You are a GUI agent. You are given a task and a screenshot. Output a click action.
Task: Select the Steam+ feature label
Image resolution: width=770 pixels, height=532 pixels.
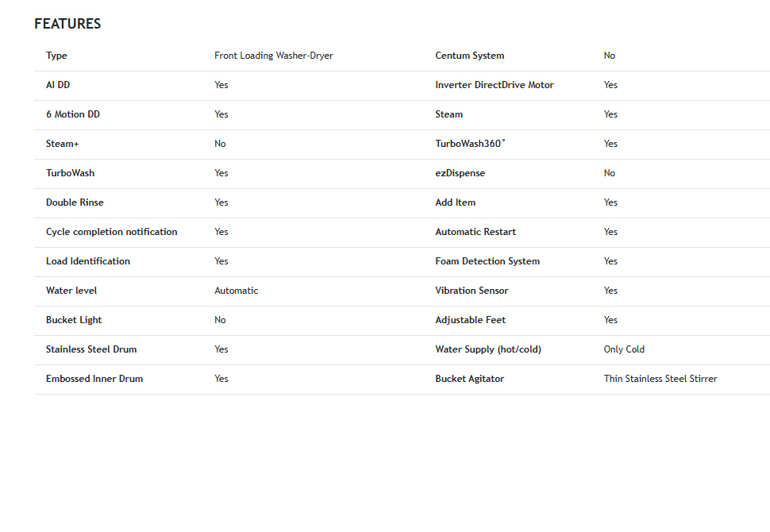[63, 144]
